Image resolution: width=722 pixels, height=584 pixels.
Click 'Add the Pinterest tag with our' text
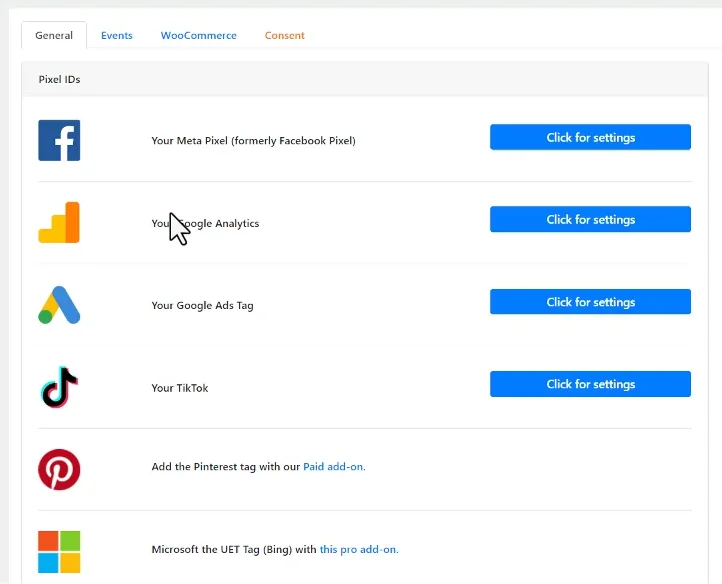tap(226, 467)
